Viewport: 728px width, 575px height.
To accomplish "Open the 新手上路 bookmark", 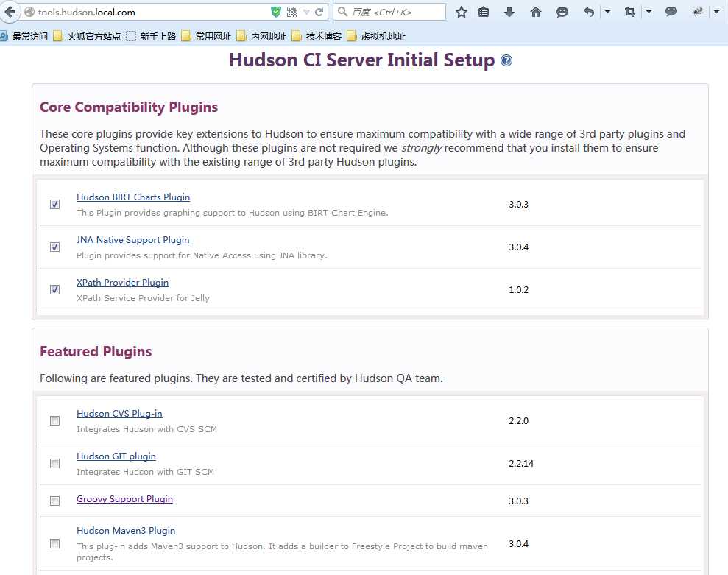I will [x=152, y=36].
